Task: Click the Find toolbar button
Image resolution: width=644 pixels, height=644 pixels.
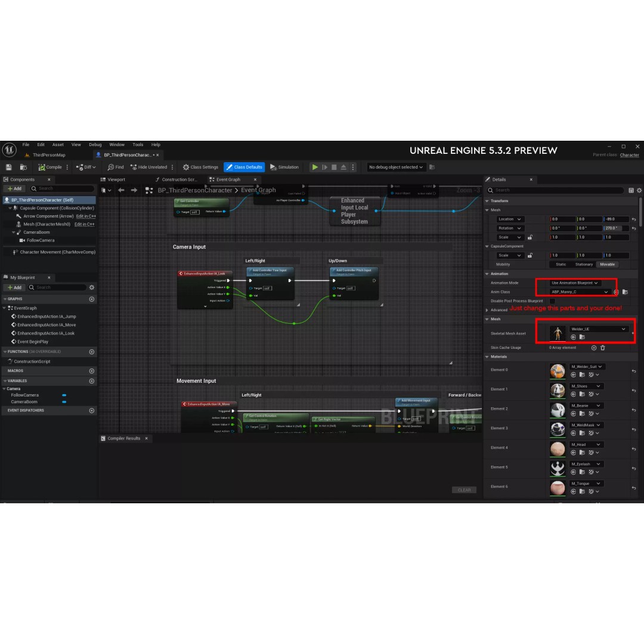Action: 116,167
